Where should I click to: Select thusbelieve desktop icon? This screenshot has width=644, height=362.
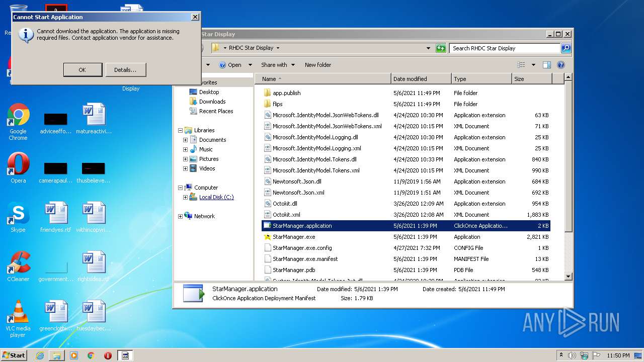94,173
